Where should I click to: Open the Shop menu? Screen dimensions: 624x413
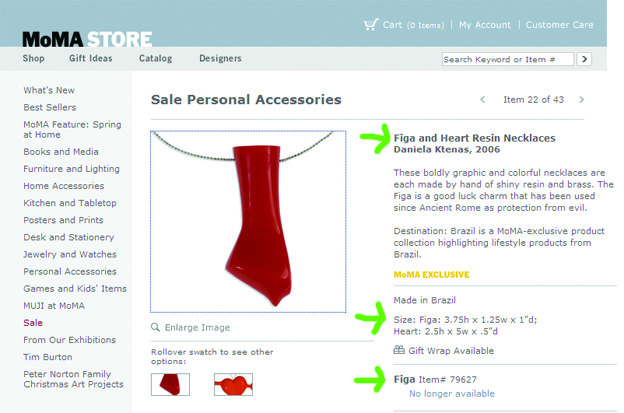tap(33, 58)
